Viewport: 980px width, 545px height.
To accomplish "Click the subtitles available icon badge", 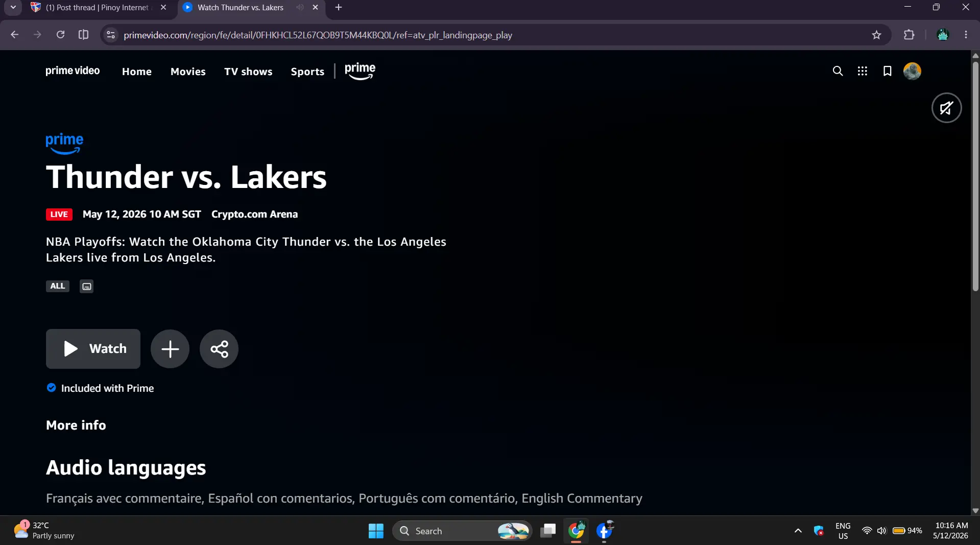I will tap(87, 286).
